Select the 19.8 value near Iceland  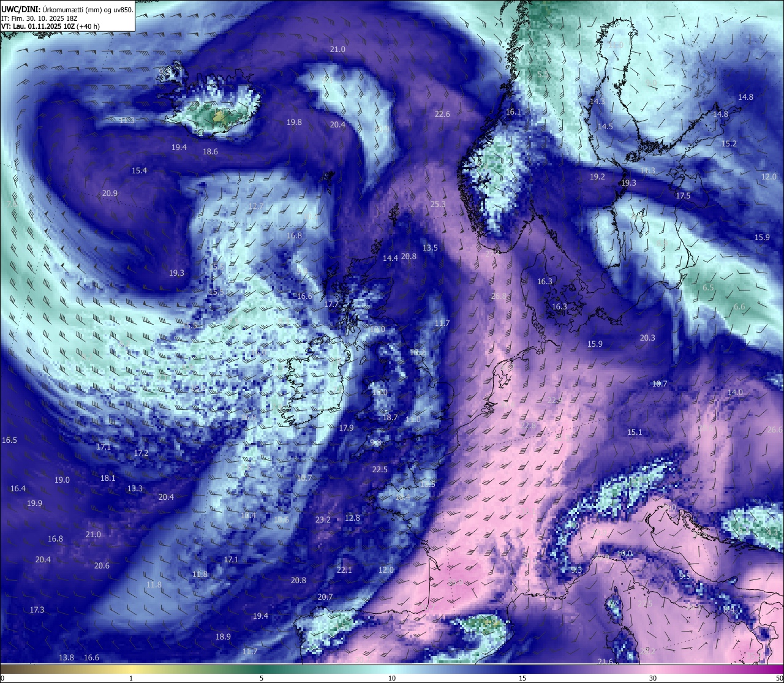click(x=294, y=122)
